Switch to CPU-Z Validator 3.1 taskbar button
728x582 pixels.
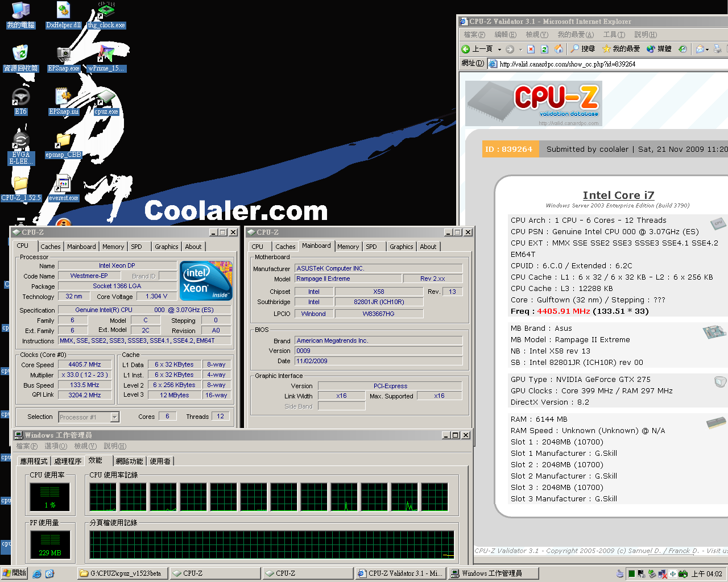point(400,573)
